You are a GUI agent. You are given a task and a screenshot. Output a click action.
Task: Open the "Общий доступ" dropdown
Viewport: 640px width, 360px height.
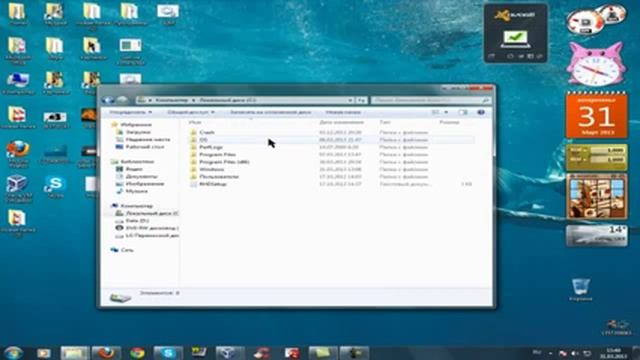[x=191, y=112]
